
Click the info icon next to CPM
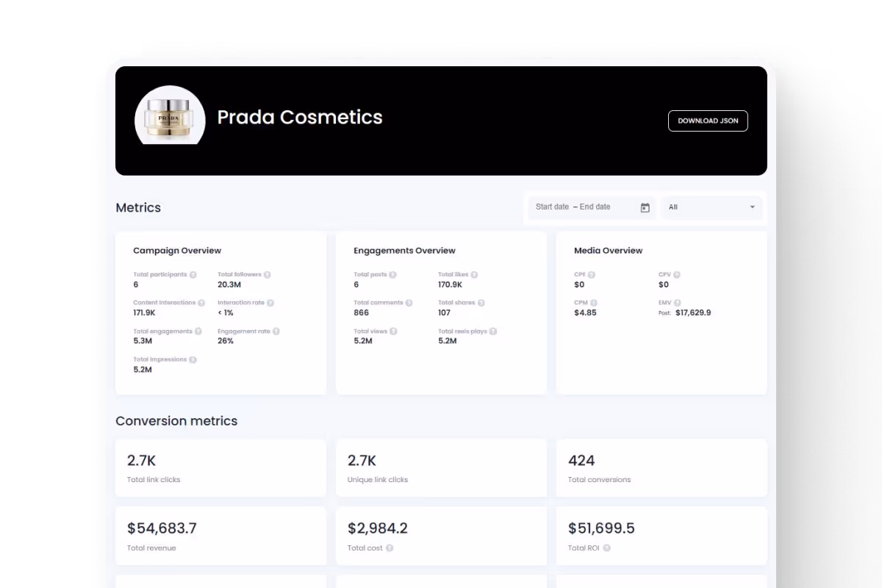(x=593, y=303)
